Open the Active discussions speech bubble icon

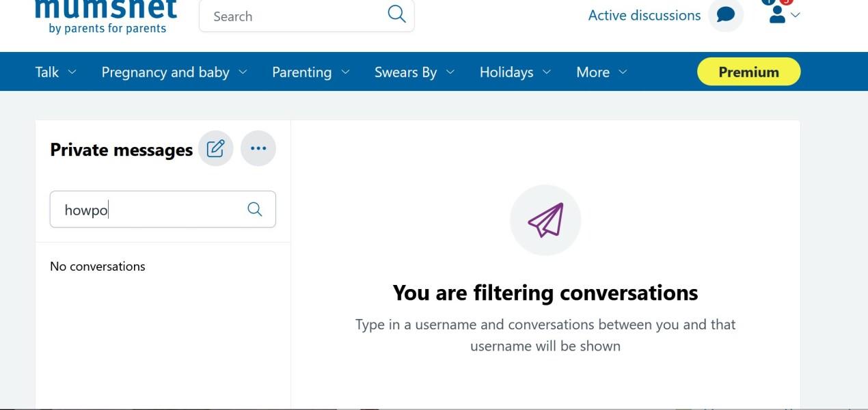click(725, 15)
